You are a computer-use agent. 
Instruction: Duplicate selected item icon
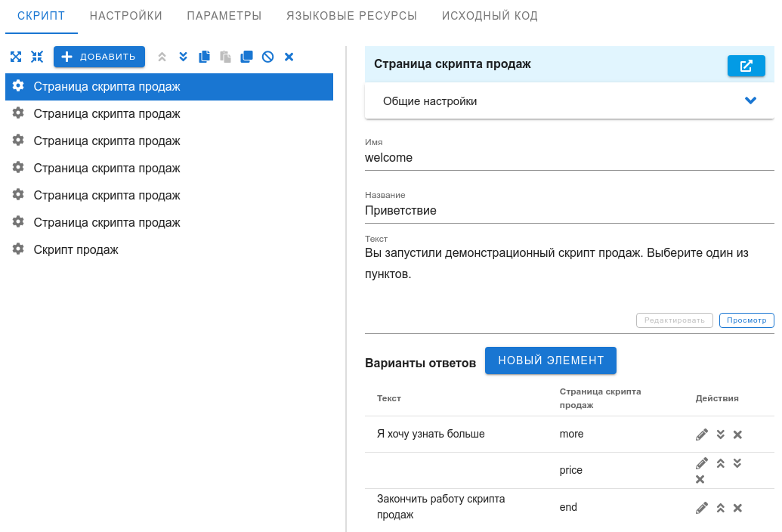pos(246,57)
